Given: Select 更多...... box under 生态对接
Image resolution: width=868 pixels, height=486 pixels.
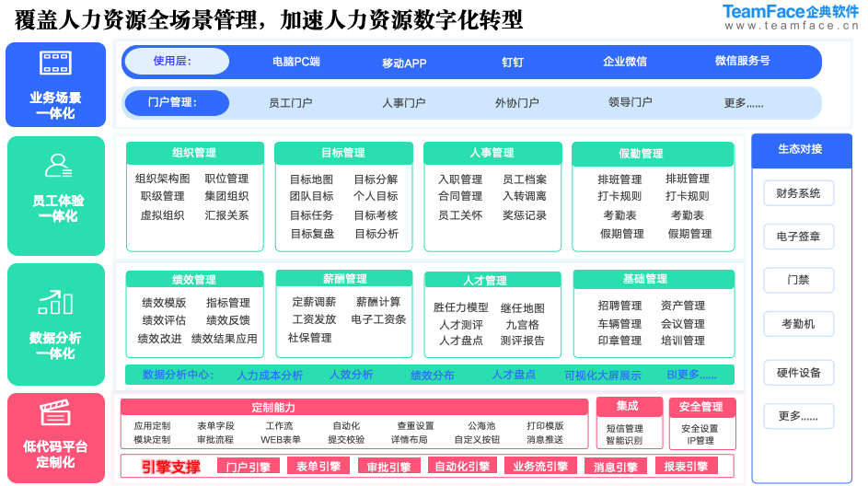Looking at the screenshot, I should pos(798,416).
